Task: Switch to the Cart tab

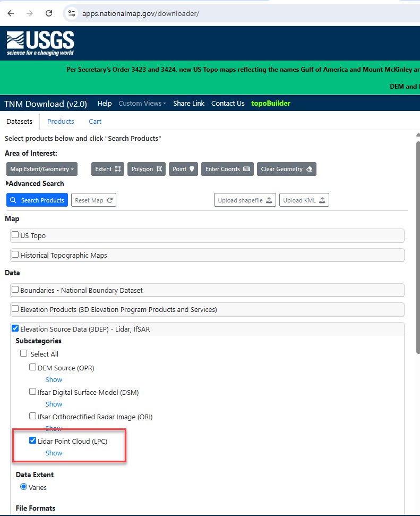Action: (95, 122)
